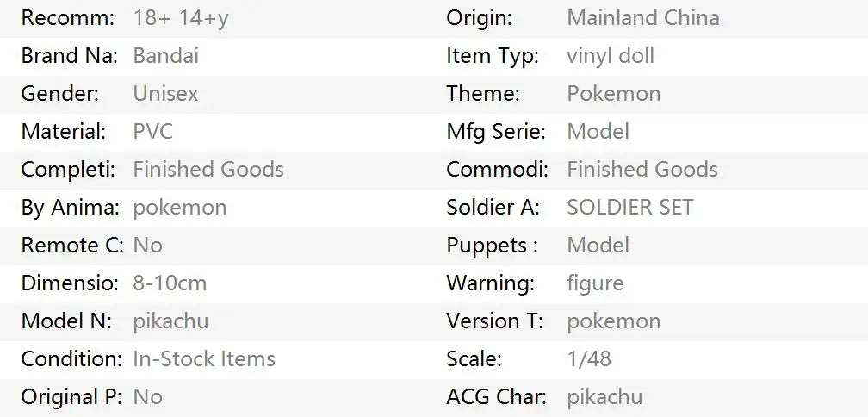Click the 1/48 scale value
The height and width of the screenshot is (417, 868).
[588, 359]
